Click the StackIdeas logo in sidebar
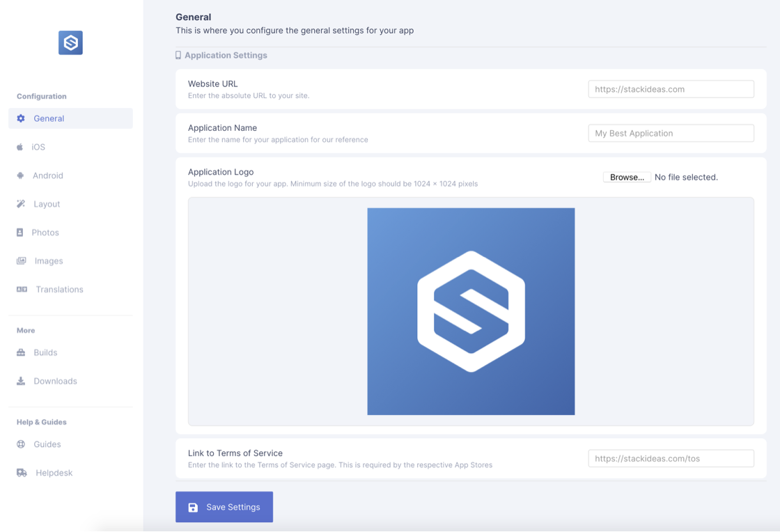 (x=70, y=42)
